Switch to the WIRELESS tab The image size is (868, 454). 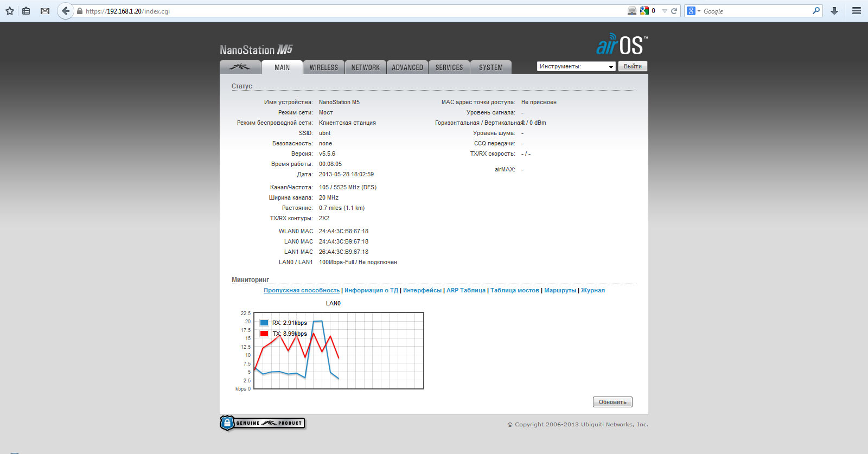click(x=323, y=67)
